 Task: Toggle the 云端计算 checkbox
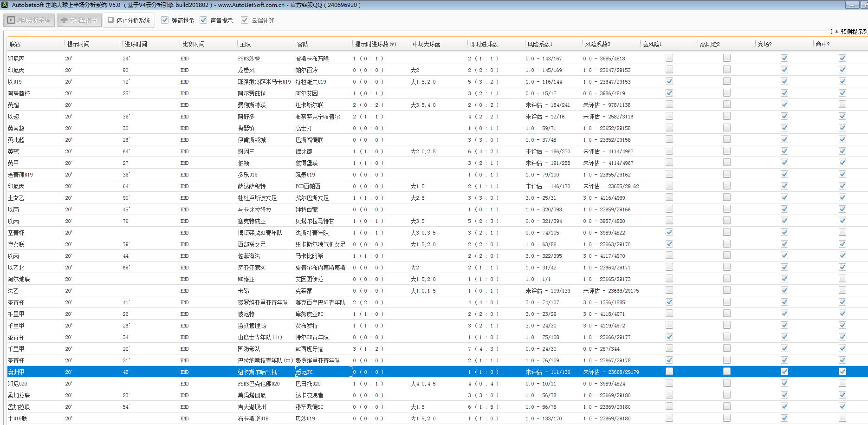point(245,20)
